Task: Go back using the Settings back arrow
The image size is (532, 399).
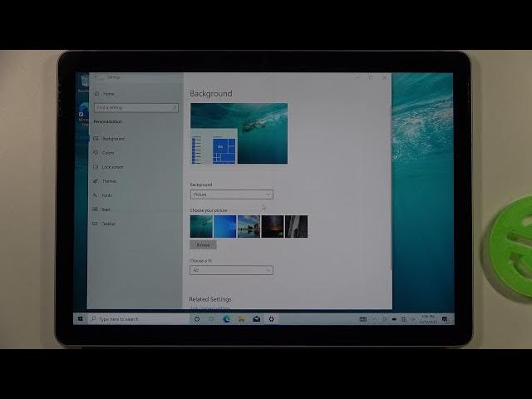Action: point(96,77)
